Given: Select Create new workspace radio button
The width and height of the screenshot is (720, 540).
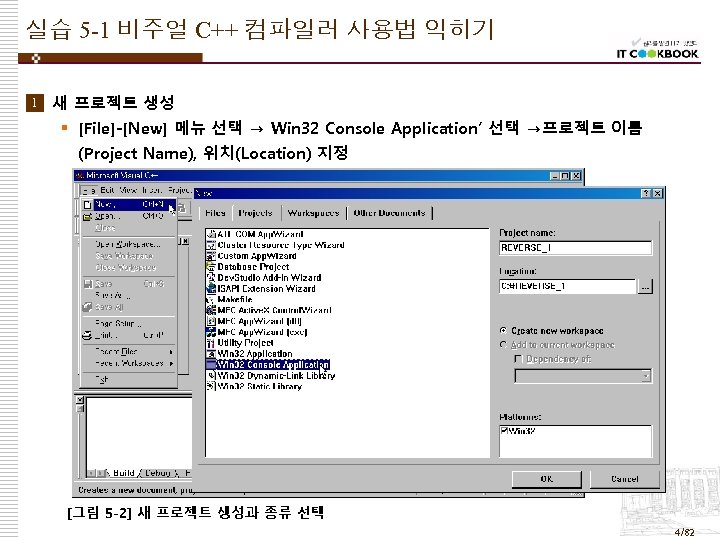Looking at the screenshot, I should [503, 331].
